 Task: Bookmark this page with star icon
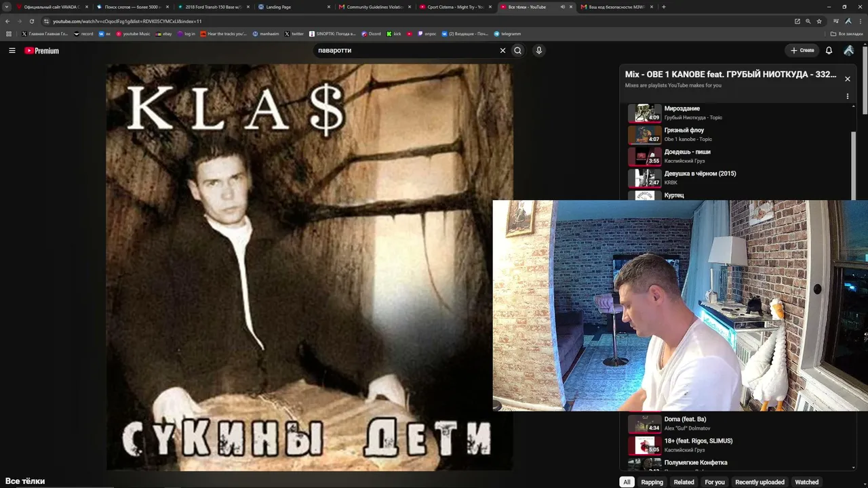click(818, 21)
